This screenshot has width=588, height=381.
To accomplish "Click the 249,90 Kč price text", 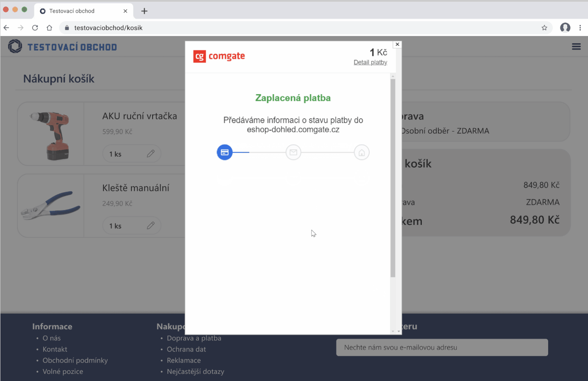I will pos(117,204).
